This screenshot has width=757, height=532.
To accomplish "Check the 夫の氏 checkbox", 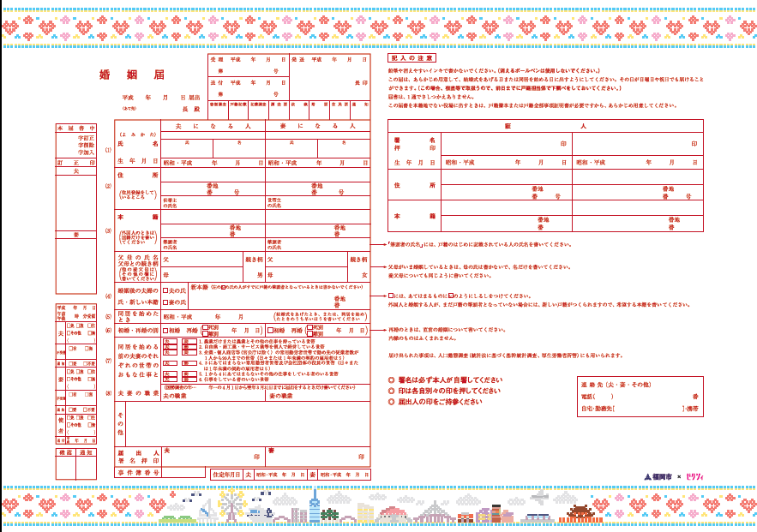I will [x=166, y=291].
